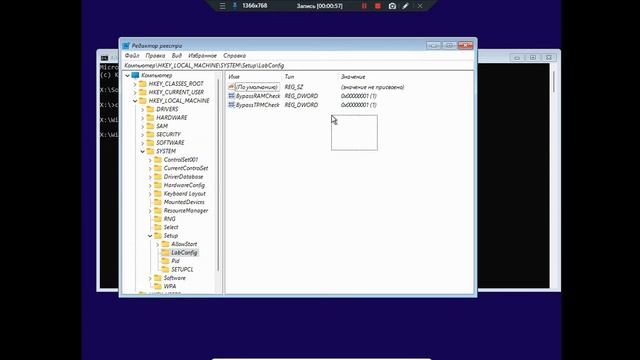Viewport: 640px width, 360px height.
Task: Open the Вид menu
Action: point(176,56)
